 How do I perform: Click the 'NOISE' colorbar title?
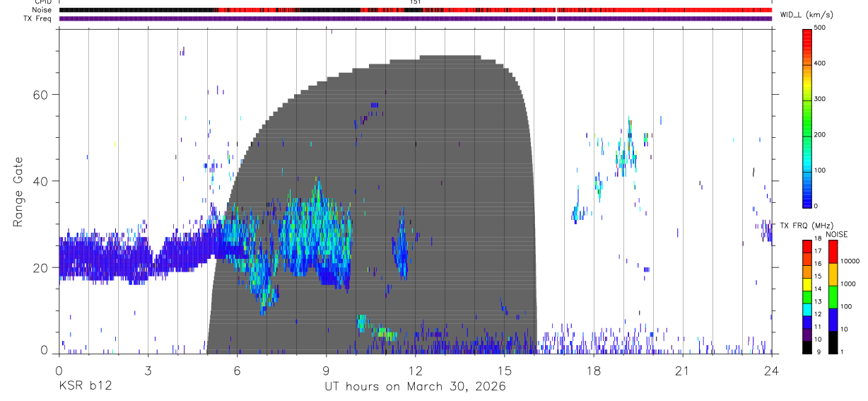coord(837,234)
